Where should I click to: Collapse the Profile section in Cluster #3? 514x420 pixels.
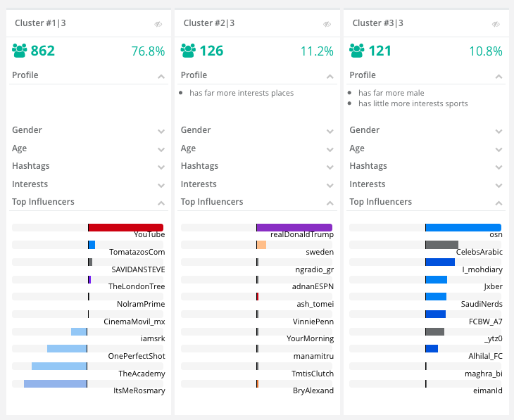click(x=499, y=77)
